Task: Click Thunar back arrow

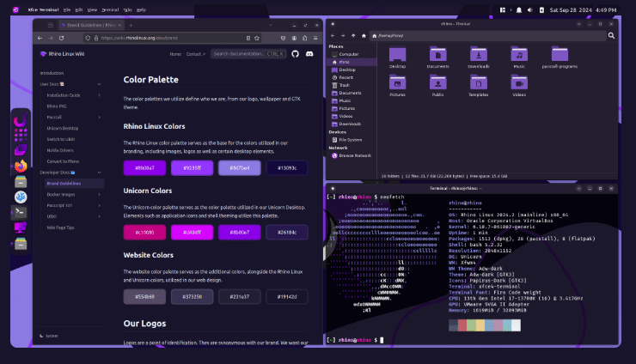Action: (333, 36)
